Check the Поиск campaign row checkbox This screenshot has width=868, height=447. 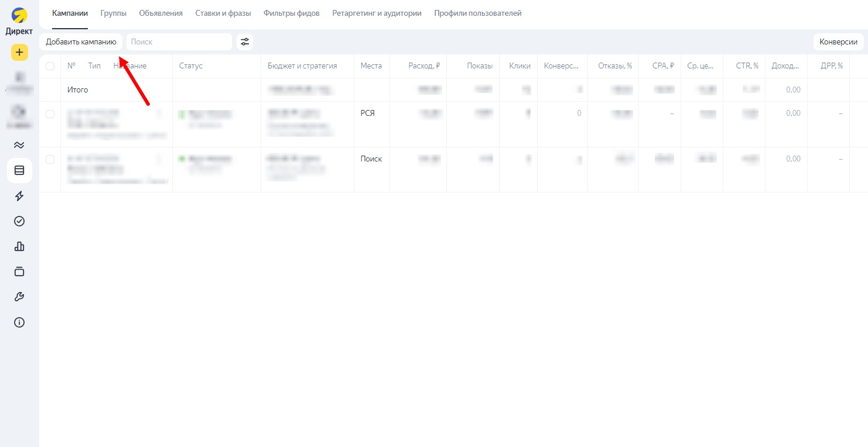click(50, 159)
